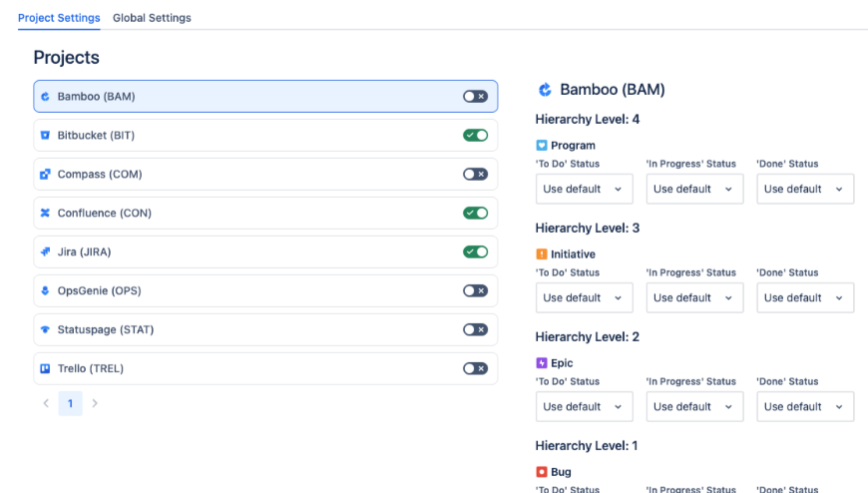The width and height of the screenshot is (868, 493).
Task: Click the next page arrow
Action: (95, 404)
